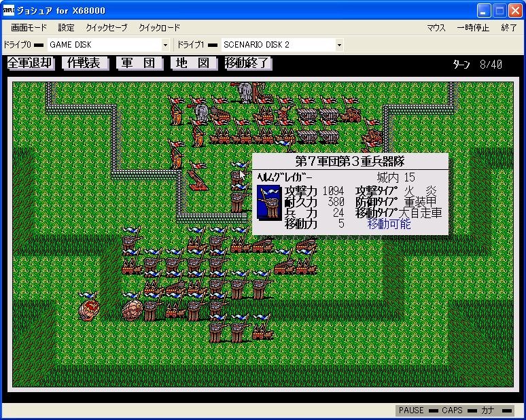Click the 耐久力 380 stat
Screen dimensions: 526x420
tap(315, 202)
